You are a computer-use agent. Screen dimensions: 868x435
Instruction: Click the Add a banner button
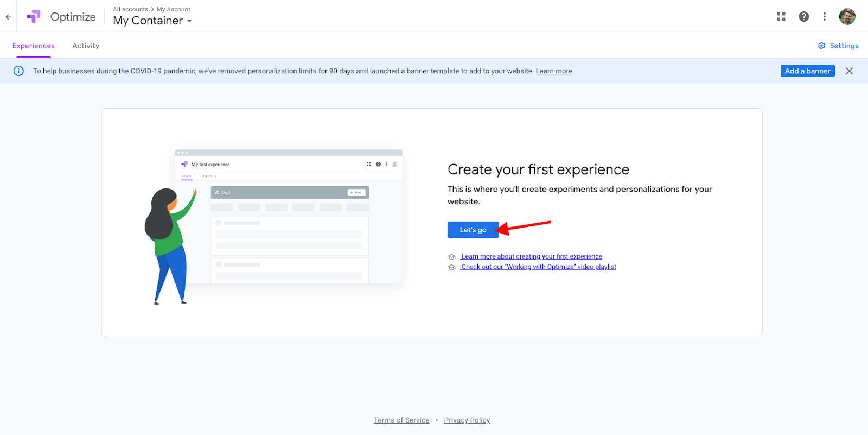point(808,71)
